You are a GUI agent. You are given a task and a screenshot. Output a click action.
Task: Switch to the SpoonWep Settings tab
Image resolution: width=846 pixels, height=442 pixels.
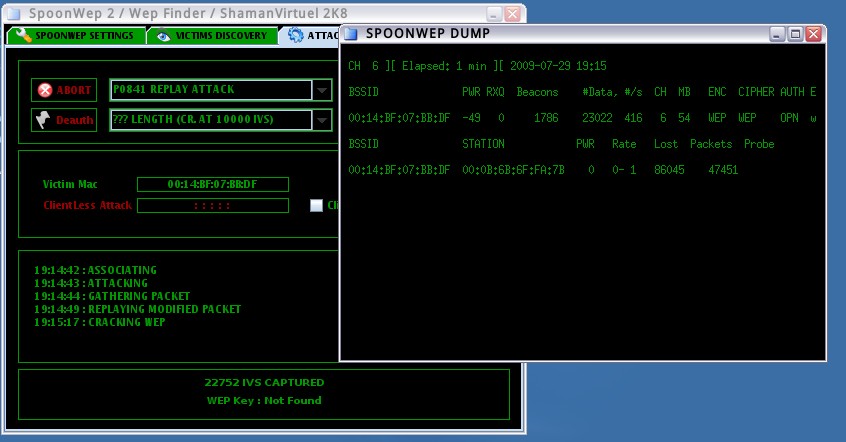click(75, 36)
